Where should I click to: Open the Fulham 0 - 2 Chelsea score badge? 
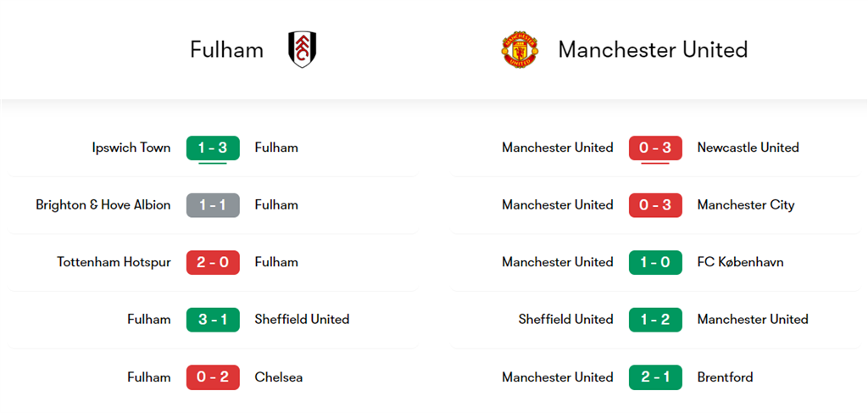coord(213,377)
